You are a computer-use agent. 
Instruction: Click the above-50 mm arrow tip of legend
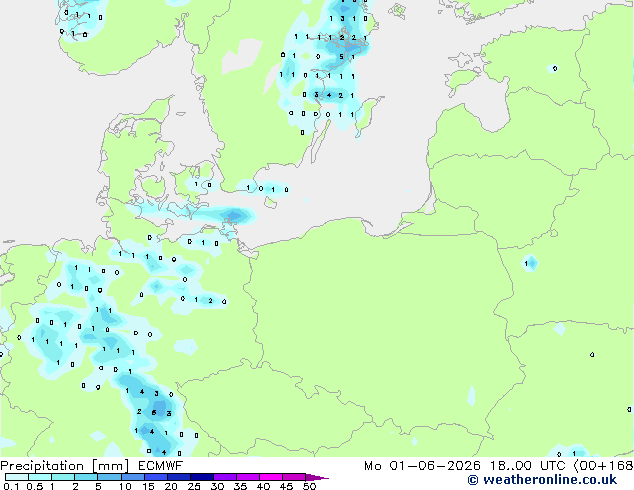(317, 477)
